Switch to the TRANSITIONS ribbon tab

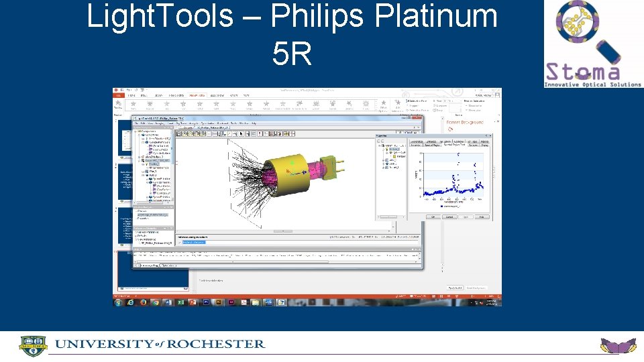(176, 95)
